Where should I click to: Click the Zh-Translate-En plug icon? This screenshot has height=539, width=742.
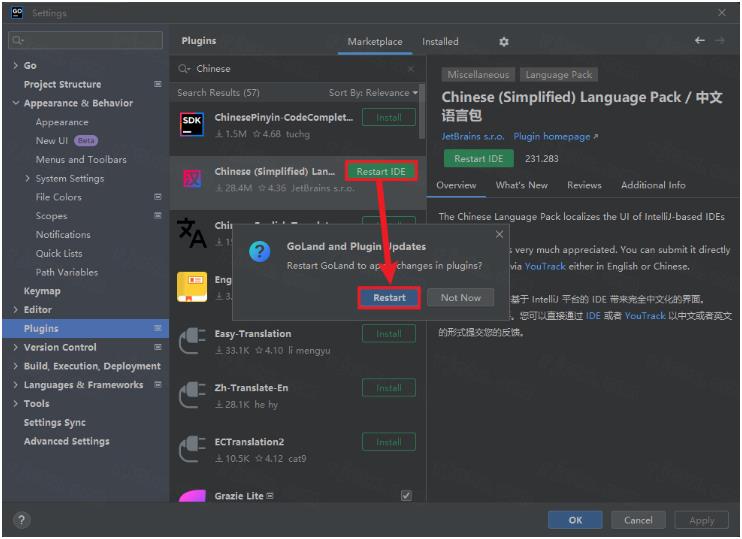192,395
